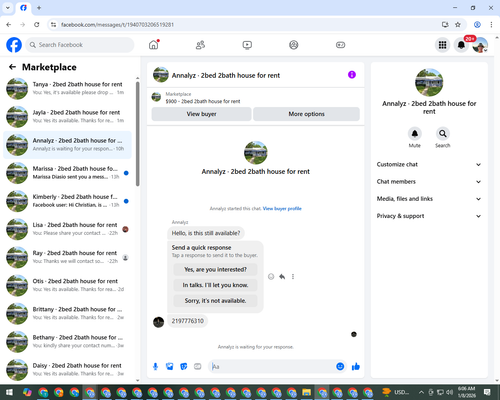Open Bethany's conversation
This screenshot has width=500, height=400.
click(67, 341)
